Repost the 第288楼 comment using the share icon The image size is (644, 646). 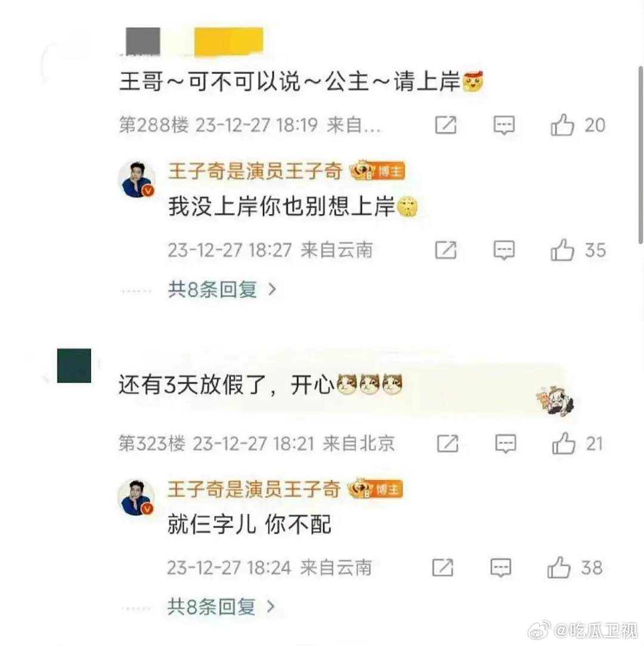[446, 125]
